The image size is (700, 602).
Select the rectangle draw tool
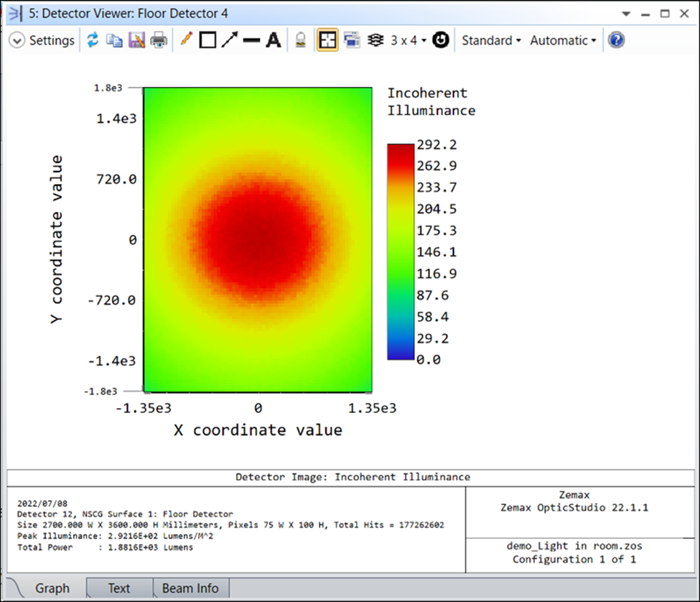pyautogui.click(x=207, y=40)
